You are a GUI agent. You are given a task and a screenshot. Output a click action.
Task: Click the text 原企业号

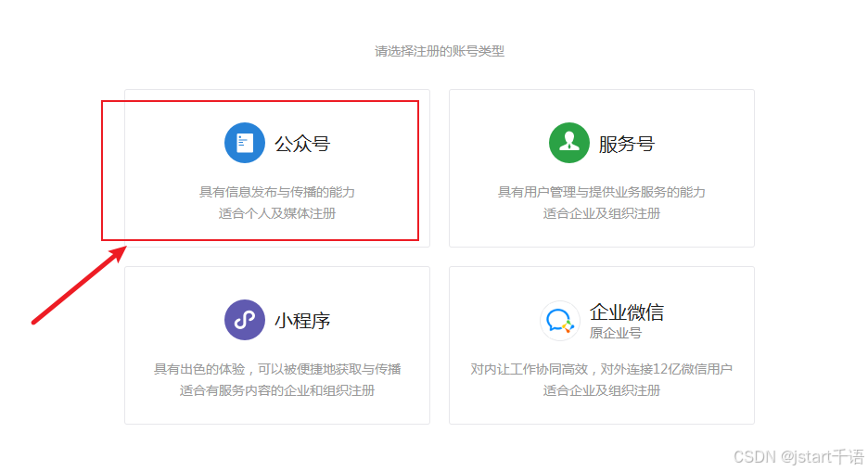[616, 333]
